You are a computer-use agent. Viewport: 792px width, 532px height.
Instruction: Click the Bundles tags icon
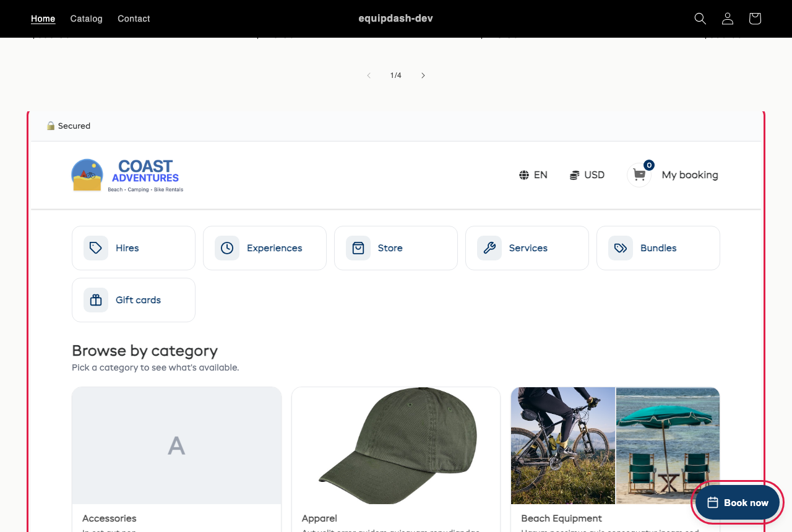(x=621, y=248)
